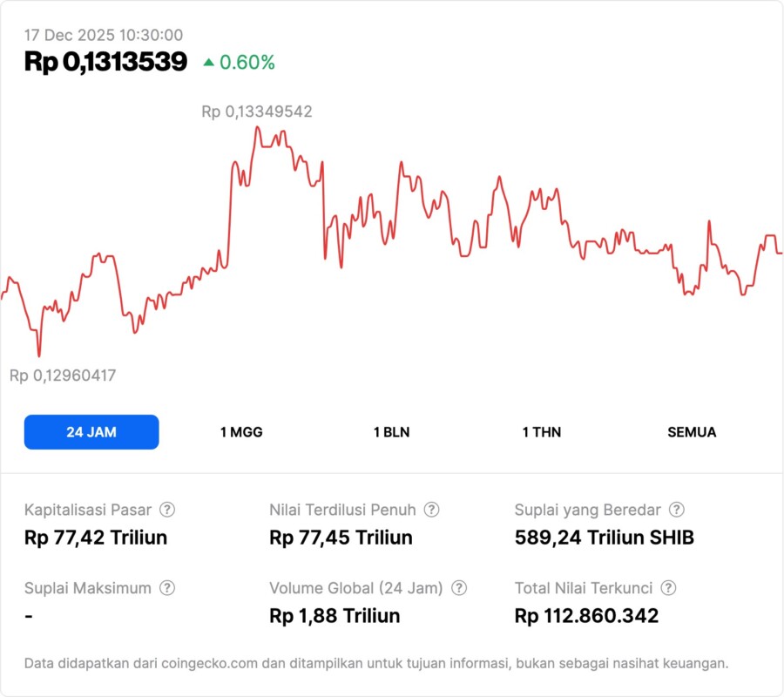Click help icon beside Suplai yang Beredar
The width and height of the screenshot is (784, 697).
(676, 510)
